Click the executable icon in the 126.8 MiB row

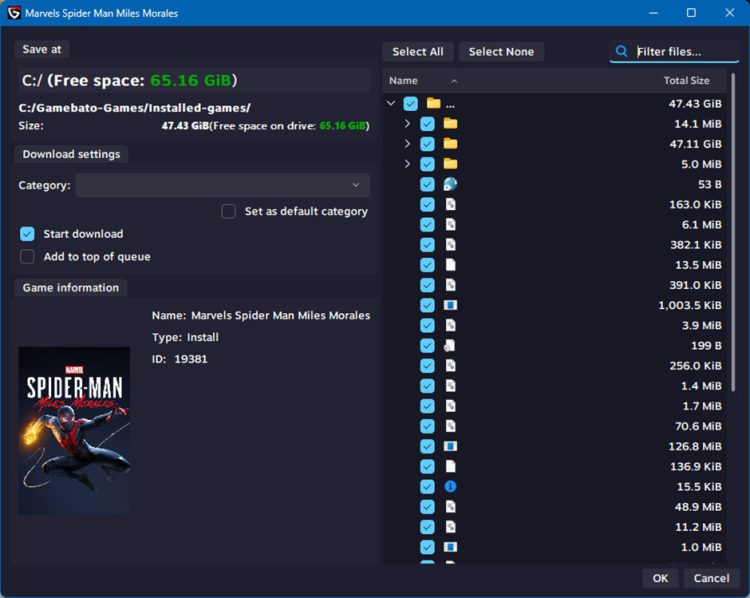point(450,446)
